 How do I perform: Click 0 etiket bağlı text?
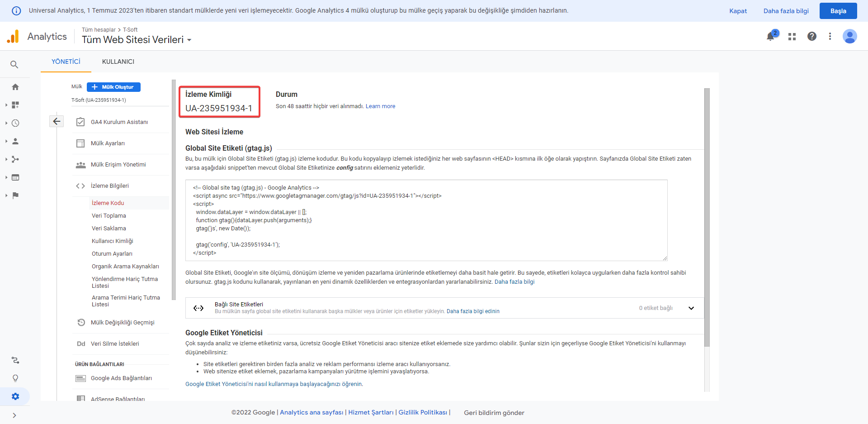656,308
